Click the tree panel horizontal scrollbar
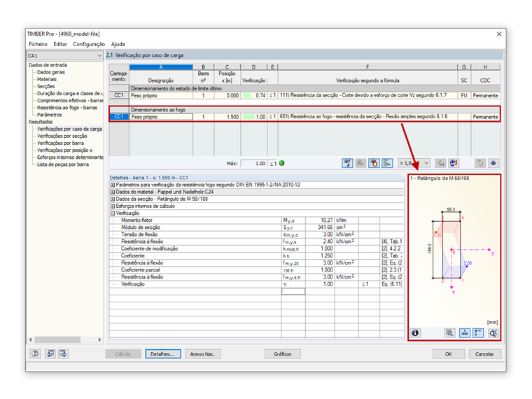532x399 pixels. pos(57,339)
